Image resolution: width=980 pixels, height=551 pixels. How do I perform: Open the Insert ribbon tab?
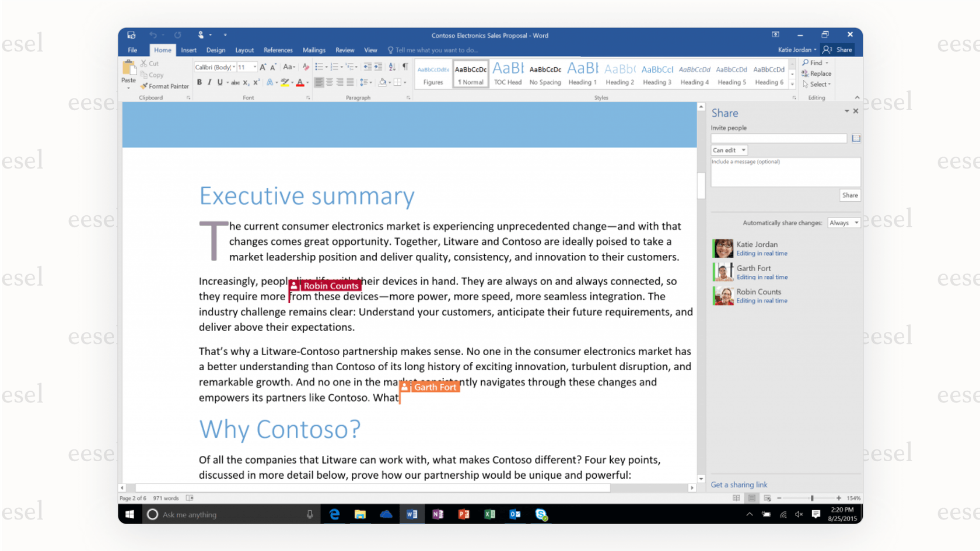188,50
